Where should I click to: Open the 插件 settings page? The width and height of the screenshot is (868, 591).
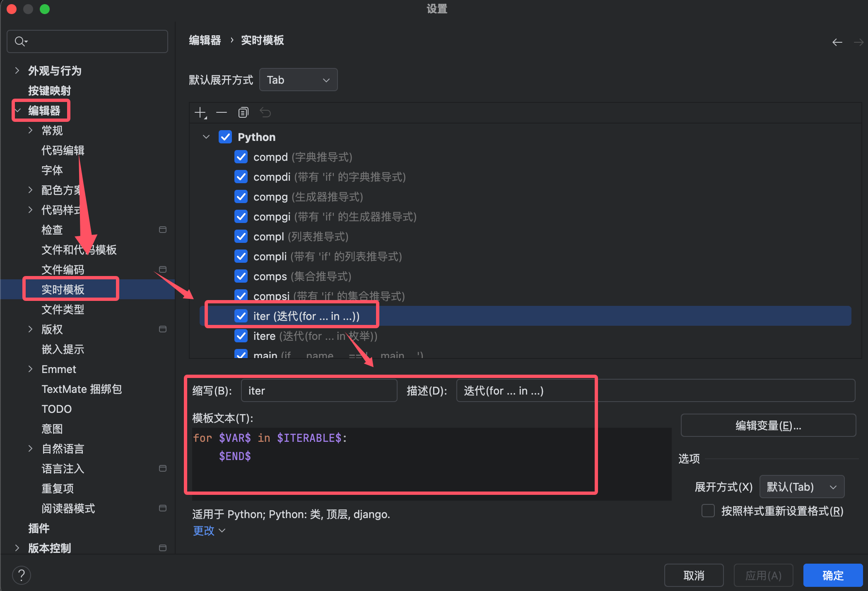(x=39, y=528)
